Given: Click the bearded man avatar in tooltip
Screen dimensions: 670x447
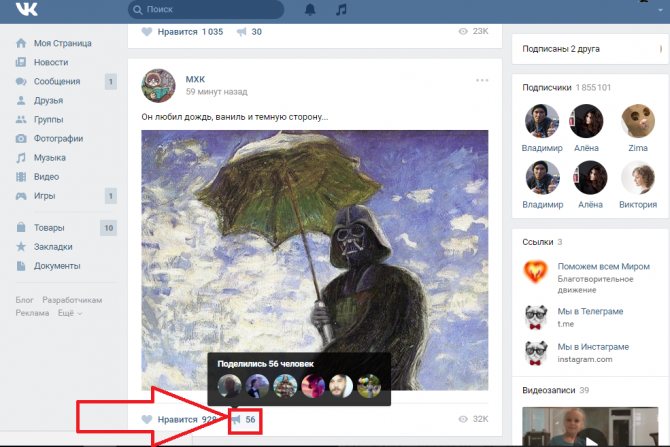Looking at the screenshot, I should click(341, 386).
